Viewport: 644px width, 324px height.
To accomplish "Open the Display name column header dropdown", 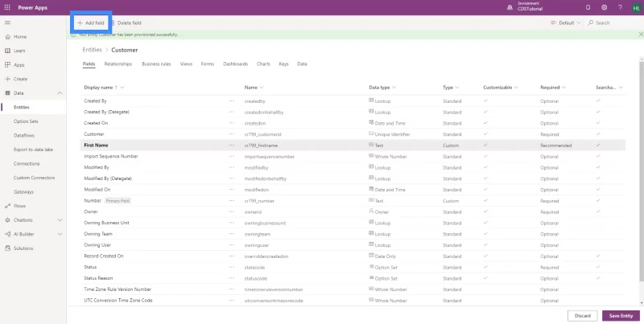I will click(122, 88).
